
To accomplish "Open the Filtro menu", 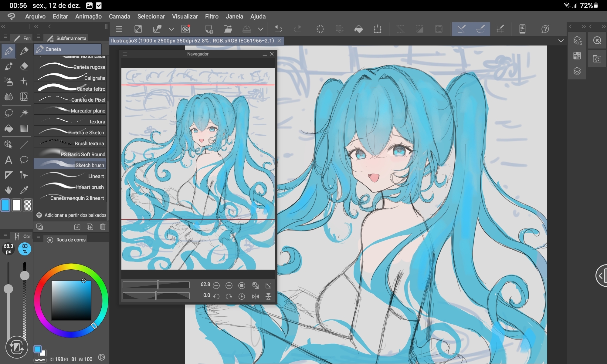I will tap(212, 16).
